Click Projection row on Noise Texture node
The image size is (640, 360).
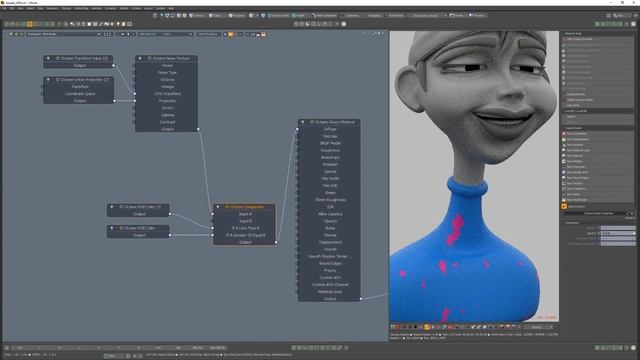[167, 101]
